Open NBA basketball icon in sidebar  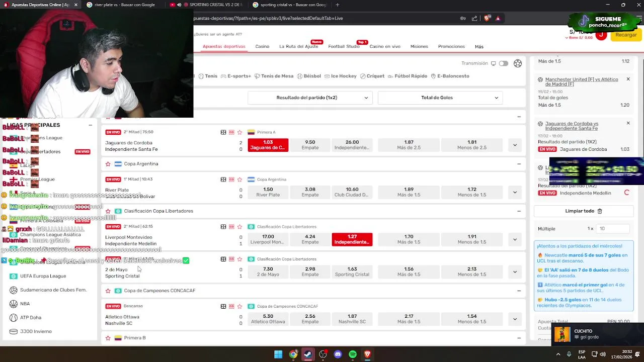click(14, 304)
